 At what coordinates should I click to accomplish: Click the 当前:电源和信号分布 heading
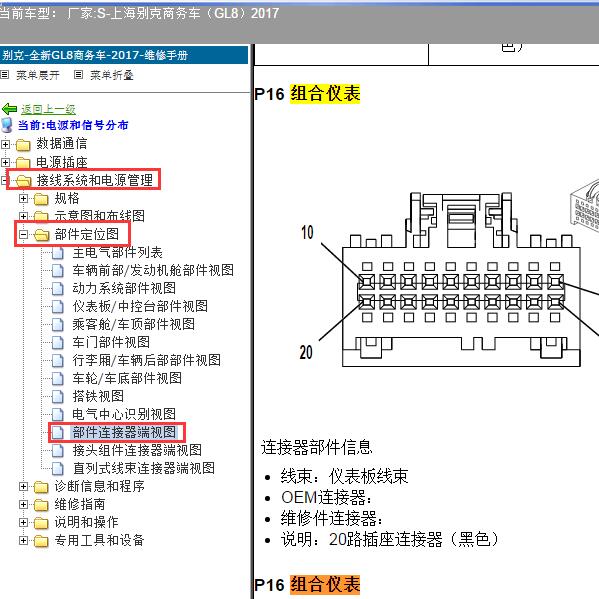pos(73,125)
